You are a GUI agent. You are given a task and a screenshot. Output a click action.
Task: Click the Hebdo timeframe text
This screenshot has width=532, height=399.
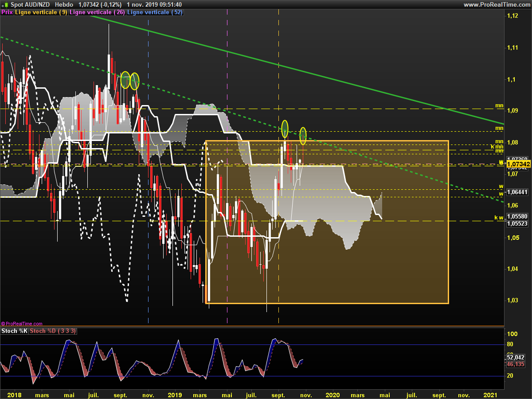(64, 4)
